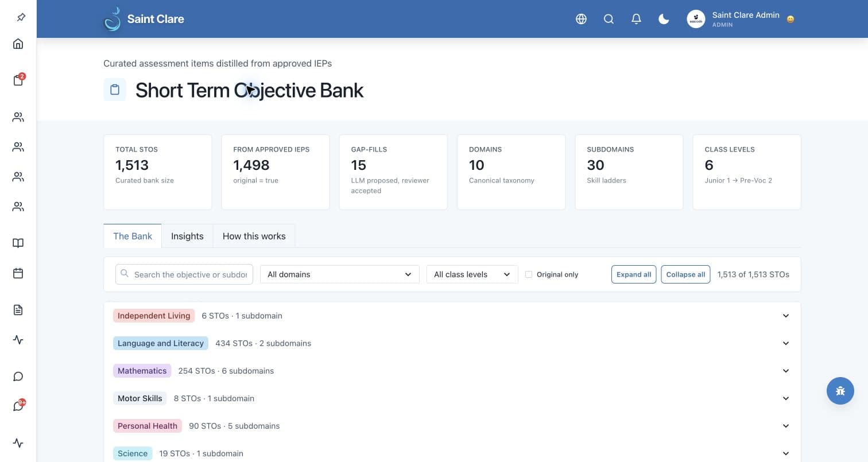Screen dimensions: 868x462
Task: Click the objective search input field
Action: (184, 274)
